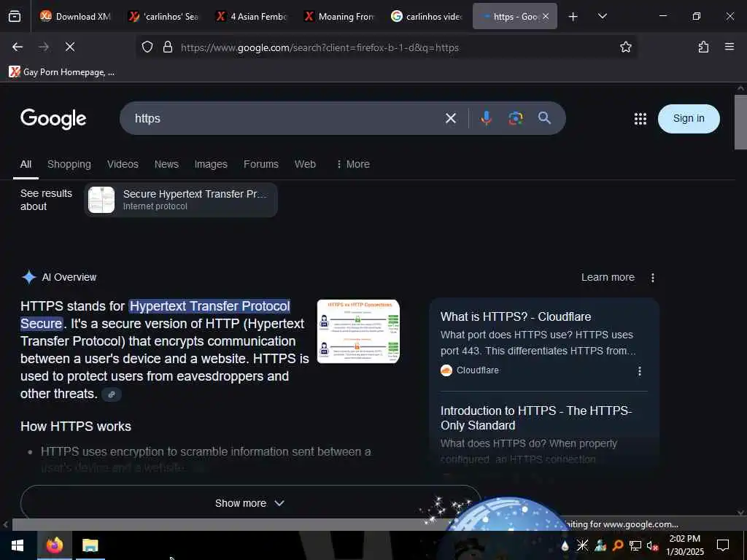Image resolution: width=747 pixels, height=560 pixels.
Task: Click the browser address bar URL
Action: 320,47
